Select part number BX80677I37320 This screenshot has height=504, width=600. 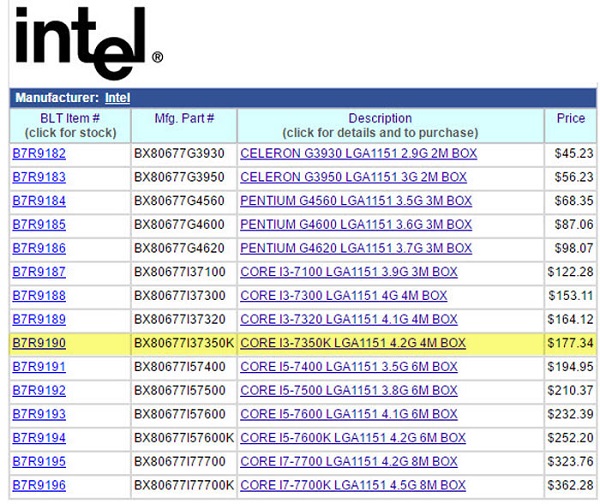click(x=179, y=320)
